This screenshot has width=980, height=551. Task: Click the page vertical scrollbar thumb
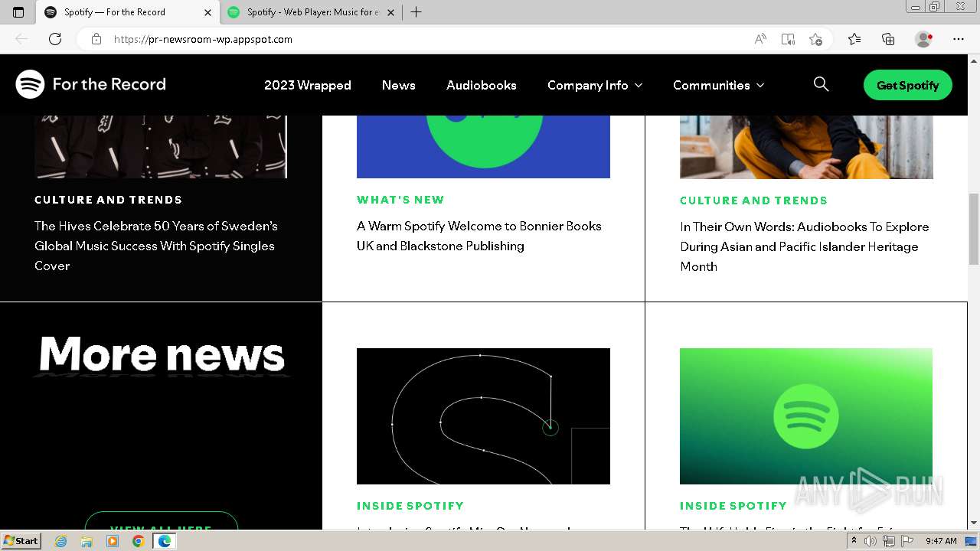tap(974, 229)
